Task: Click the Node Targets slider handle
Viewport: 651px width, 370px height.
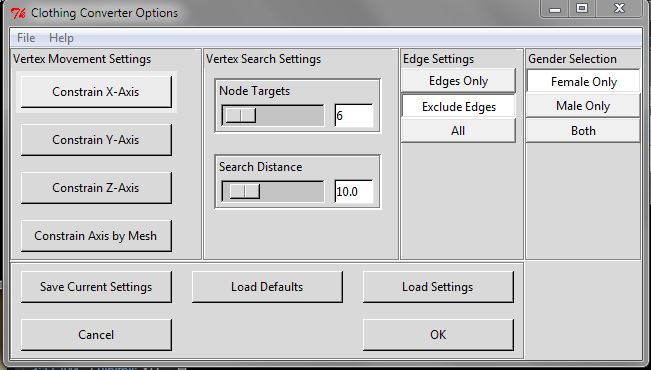Action: pyautogui.click(x=240, y=115)
